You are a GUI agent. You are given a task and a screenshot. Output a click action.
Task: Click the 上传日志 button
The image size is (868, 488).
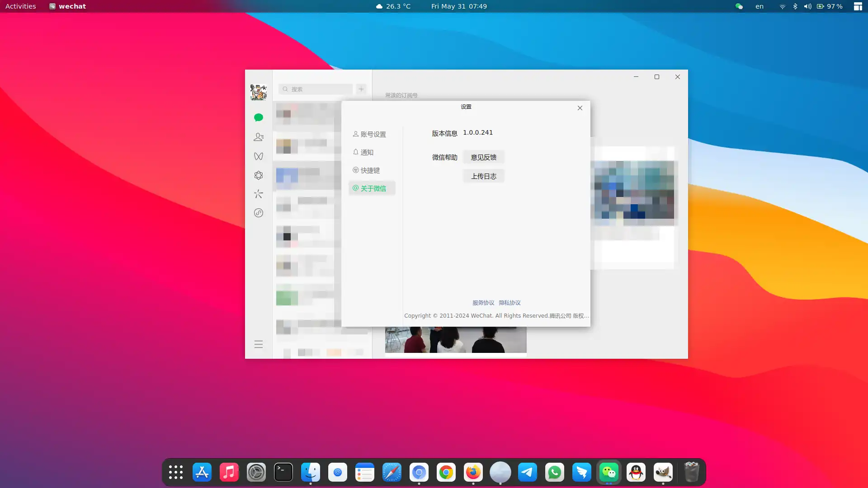(x=483, y=176)
